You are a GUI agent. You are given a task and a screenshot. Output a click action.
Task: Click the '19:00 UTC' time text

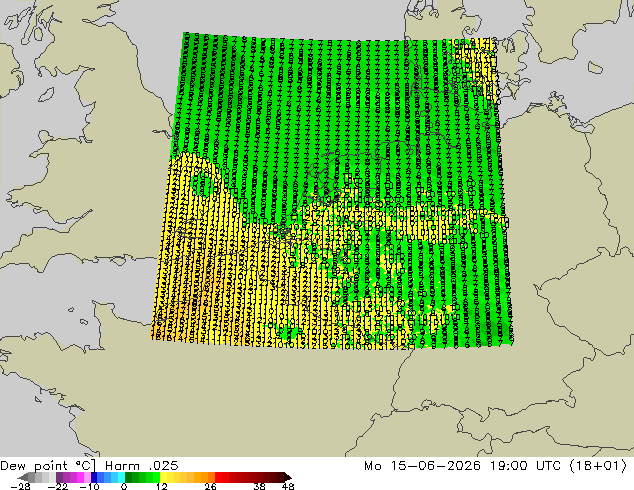click(525, 466)
